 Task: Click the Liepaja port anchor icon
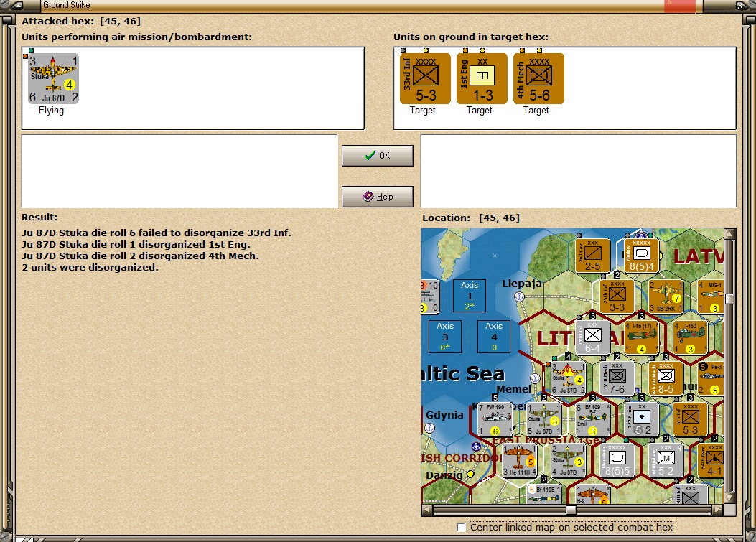click(x=519, y=296)
